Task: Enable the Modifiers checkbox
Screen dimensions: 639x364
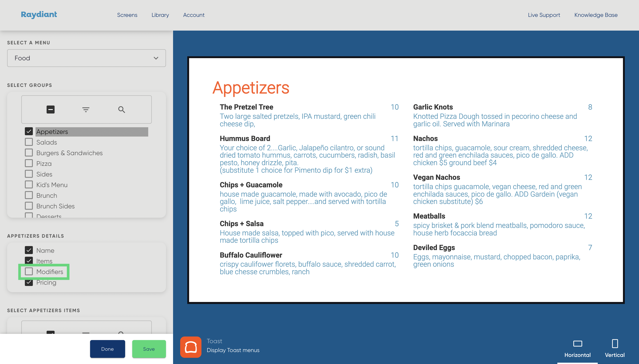Action: (x=29, y=272)
